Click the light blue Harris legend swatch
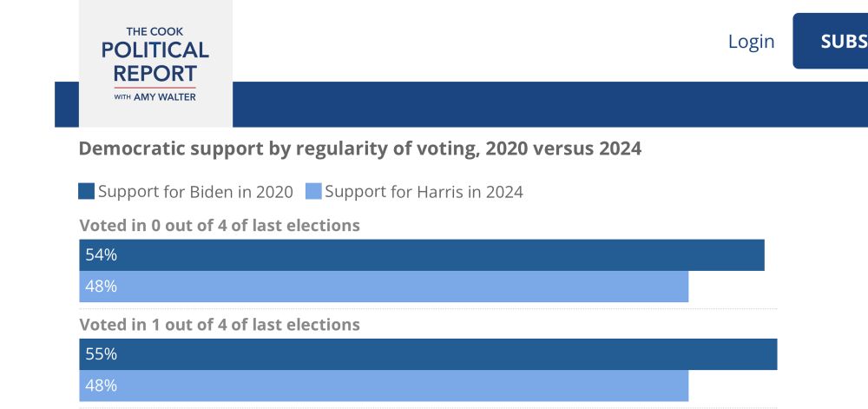The height and width of the screenshot is (409, 868). [x=313, y=192]
